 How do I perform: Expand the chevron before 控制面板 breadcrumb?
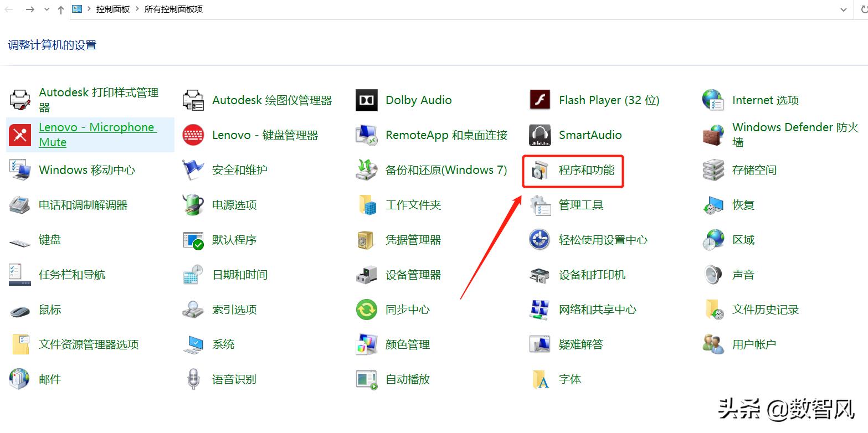point(89,9)
